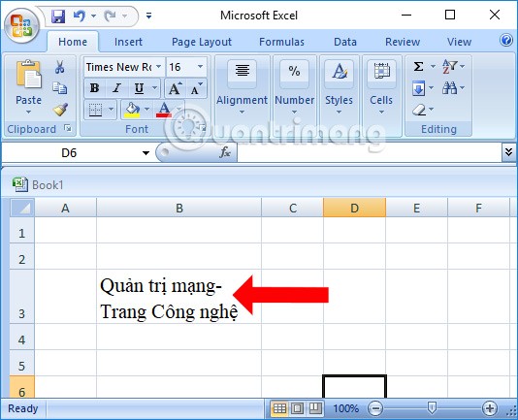Click the Cut scissors icon

coord(59,67)
